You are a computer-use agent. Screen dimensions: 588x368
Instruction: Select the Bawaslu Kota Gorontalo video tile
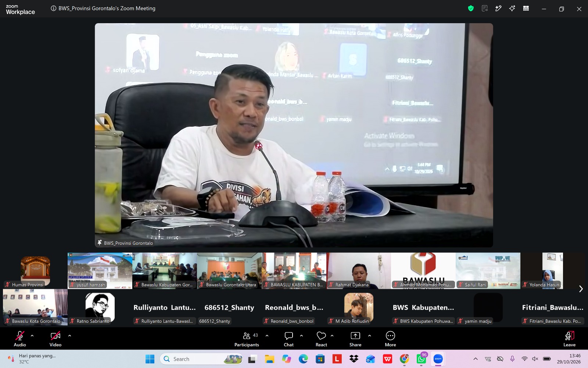pos(35,307)
